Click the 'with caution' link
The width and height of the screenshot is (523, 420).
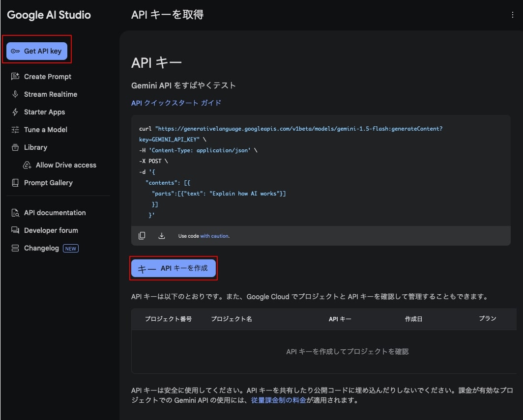pyautogui.click(x=214, y=236)
